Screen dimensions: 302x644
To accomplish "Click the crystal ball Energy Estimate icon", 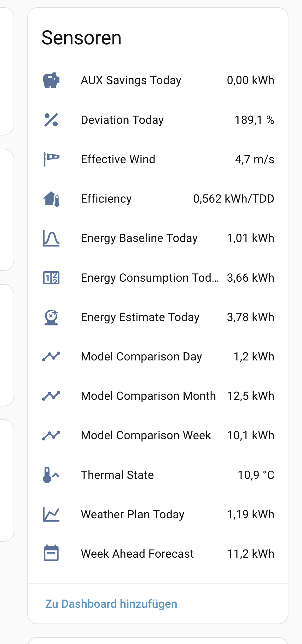I will (x=51, y=317).
